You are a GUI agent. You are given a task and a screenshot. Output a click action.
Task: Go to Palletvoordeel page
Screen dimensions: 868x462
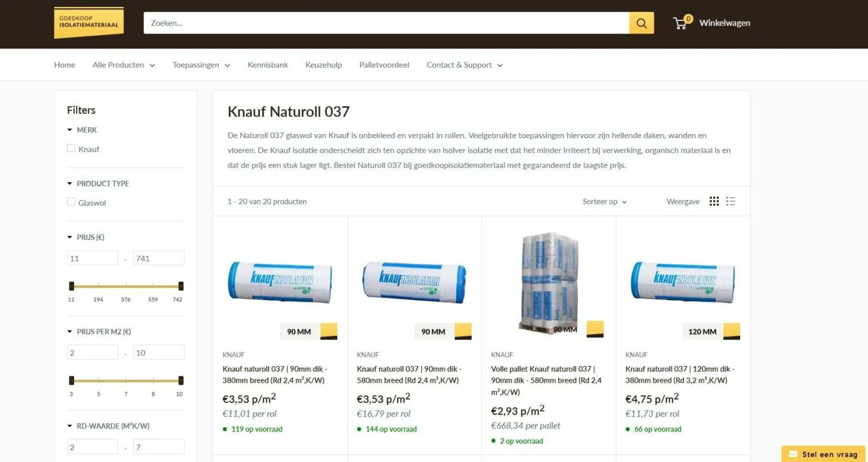(x=384, y=65)
